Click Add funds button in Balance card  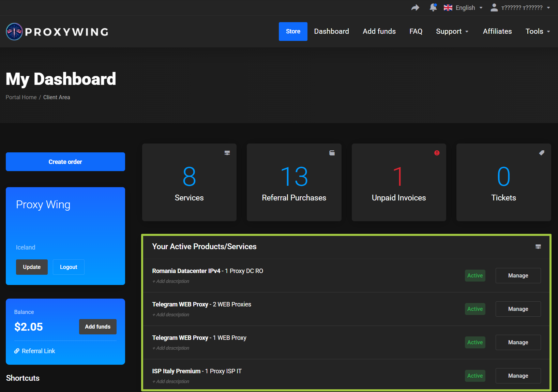tap(98, 327)
